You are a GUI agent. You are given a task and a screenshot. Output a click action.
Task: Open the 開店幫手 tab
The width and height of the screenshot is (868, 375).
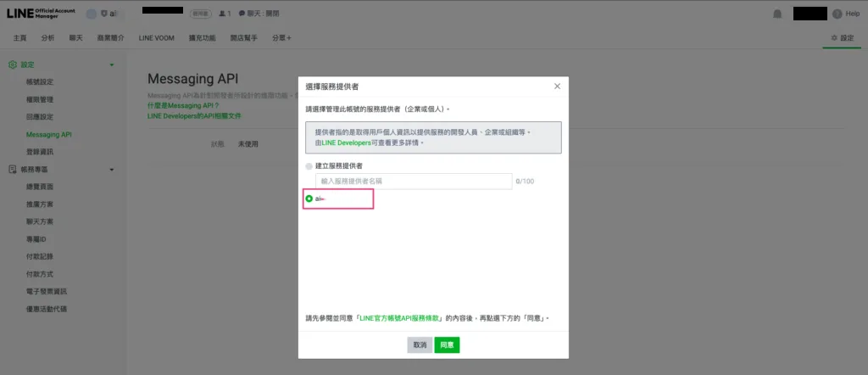point(244,38)
